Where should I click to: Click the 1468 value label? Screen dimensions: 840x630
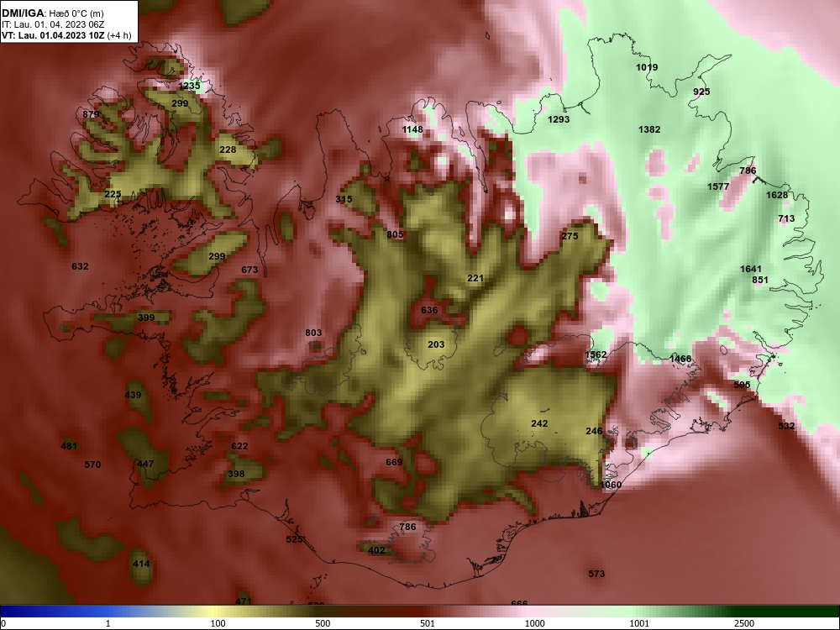pyautogui.click(x=680, y=359)
